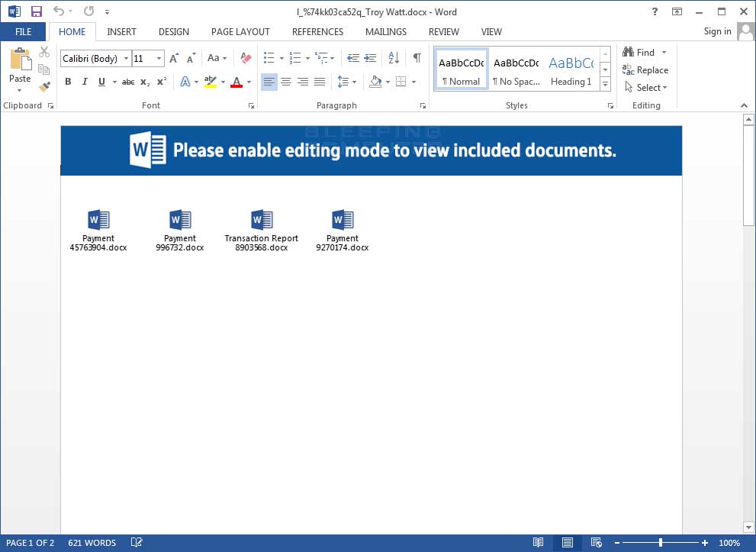756x552 pixels.
Task: Switch to the REFERENCES tab
Action: click(x=317, y=32)
